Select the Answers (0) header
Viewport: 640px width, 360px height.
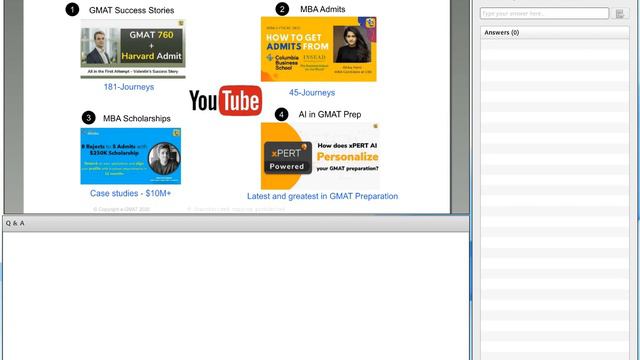pyautogui.click(x=554, y=32)
